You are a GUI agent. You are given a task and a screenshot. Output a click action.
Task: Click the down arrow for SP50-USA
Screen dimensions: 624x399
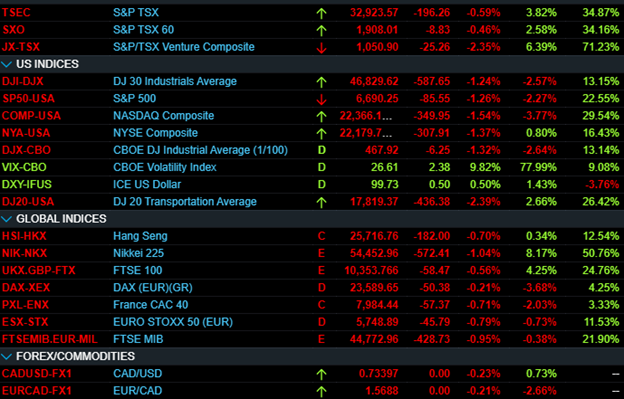(322, 99)
